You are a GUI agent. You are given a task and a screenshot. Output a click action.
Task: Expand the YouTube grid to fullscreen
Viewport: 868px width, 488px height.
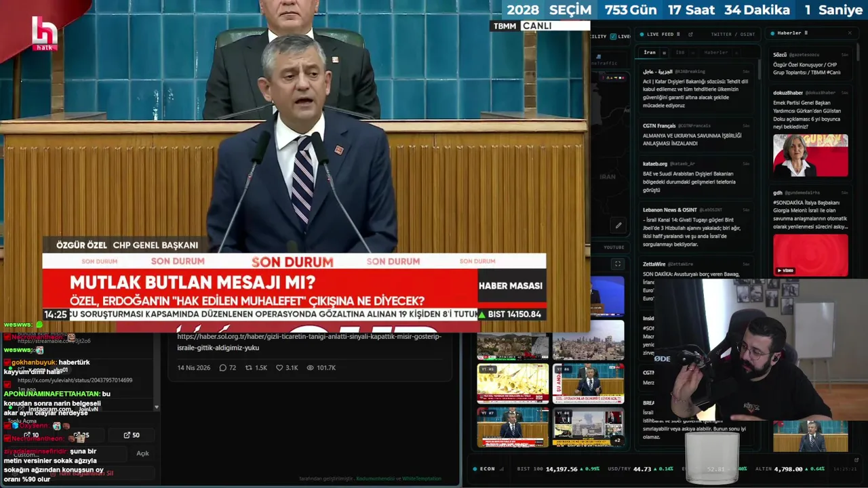(618, 264)
